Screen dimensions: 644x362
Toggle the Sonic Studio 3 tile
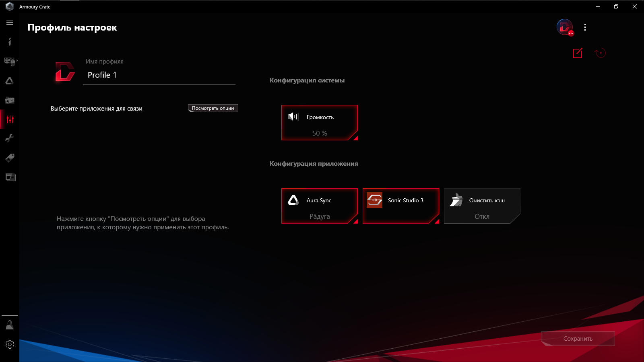(401, 206)
